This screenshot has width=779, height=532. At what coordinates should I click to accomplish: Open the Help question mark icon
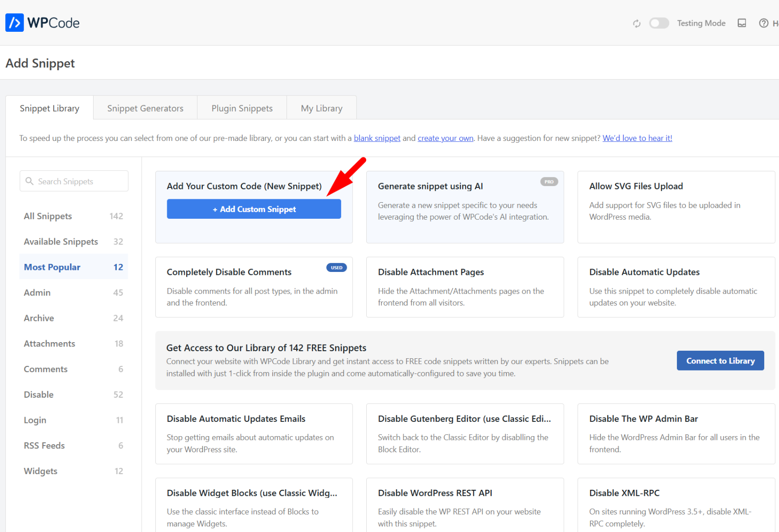763,23
